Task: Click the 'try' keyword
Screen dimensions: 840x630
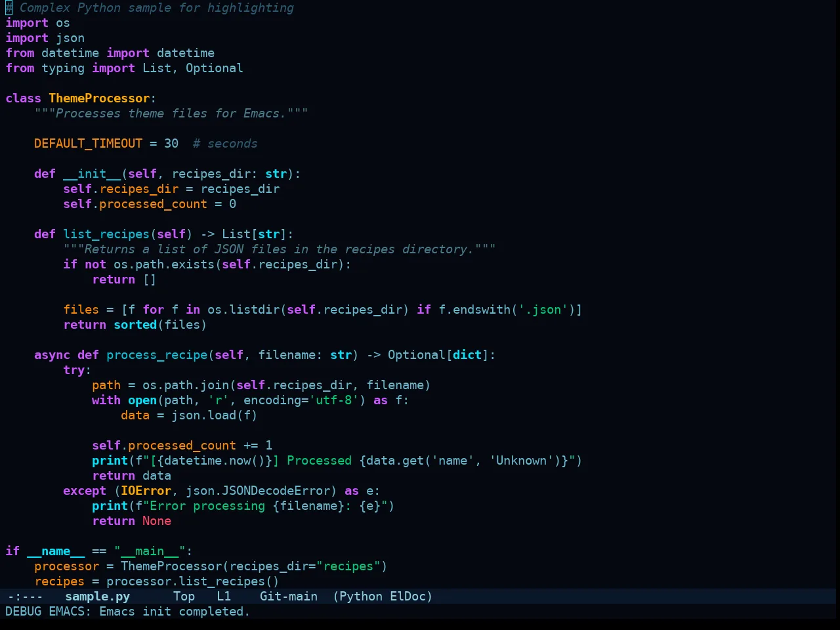Action: tap(73, 370)
